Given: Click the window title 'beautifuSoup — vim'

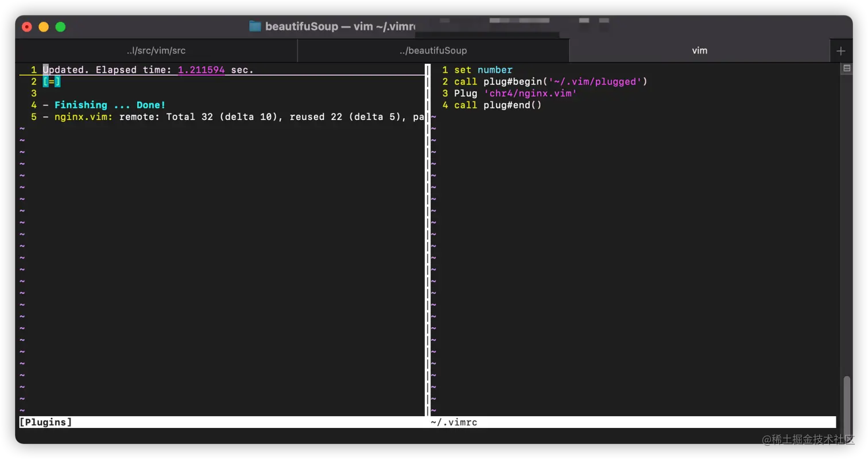Looking at the screenshot, I should [339, 26].
